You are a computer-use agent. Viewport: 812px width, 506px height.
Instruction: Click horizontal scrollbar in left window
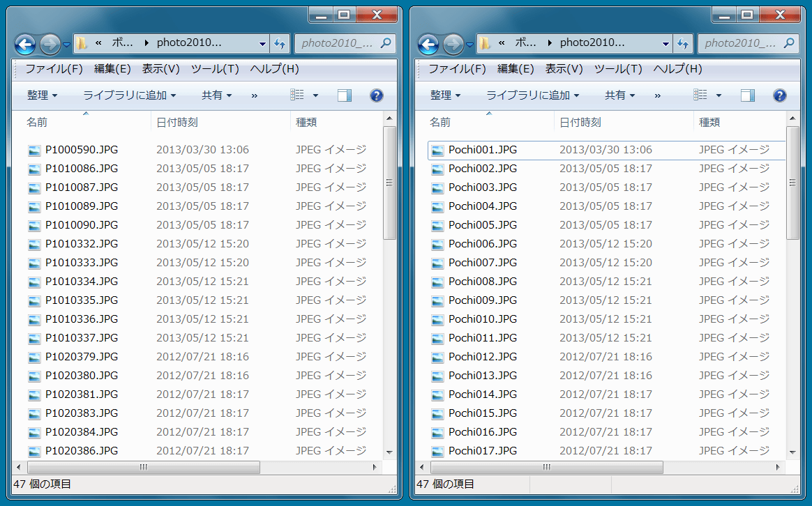click(x=143, y=467)
